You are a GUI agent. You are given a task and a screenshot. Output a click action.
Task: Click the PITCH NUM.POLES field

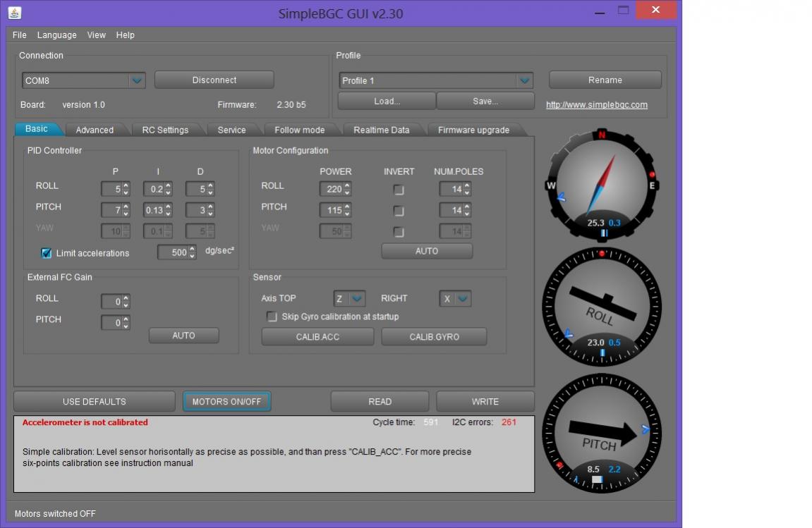(451, 210)
